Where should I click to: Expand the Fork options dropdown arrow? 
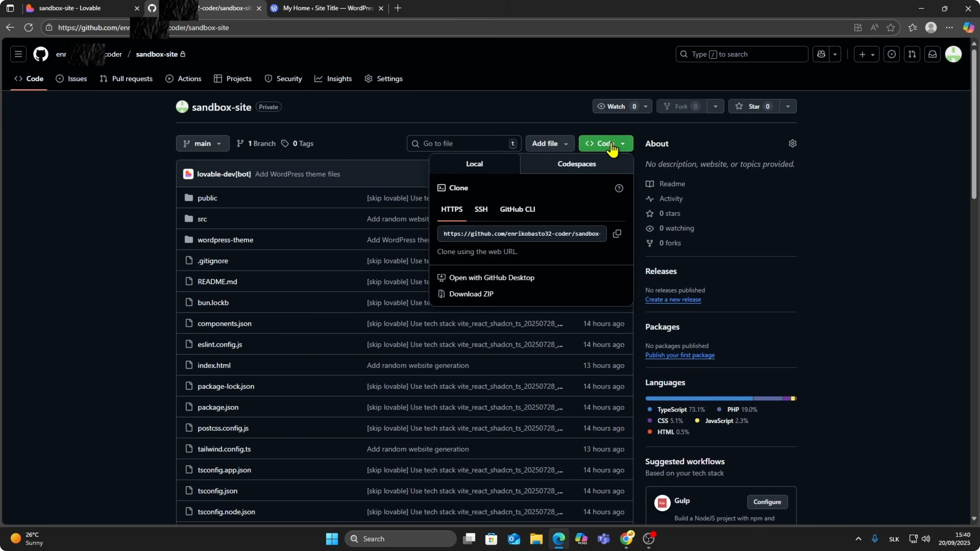[x=716, y=106]
